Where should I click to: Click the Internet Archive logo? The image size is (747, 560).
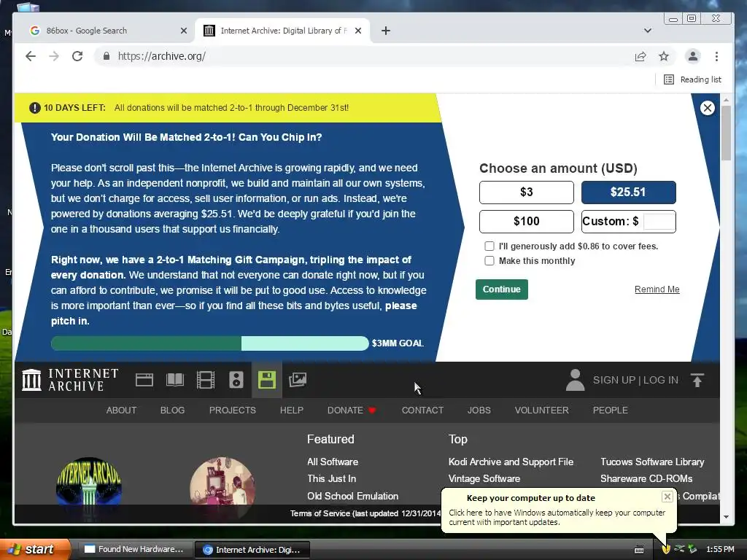click(70, 380)
